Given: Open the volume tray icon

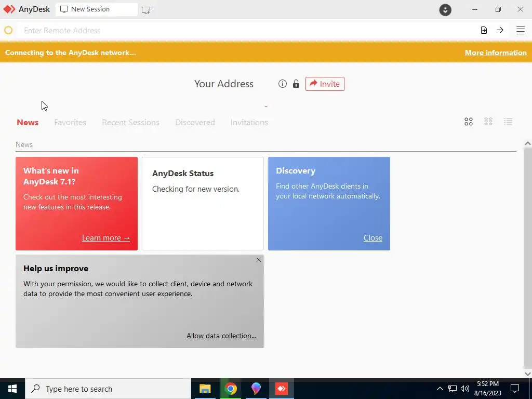Looking at the screenshot, I should (465, 389).
